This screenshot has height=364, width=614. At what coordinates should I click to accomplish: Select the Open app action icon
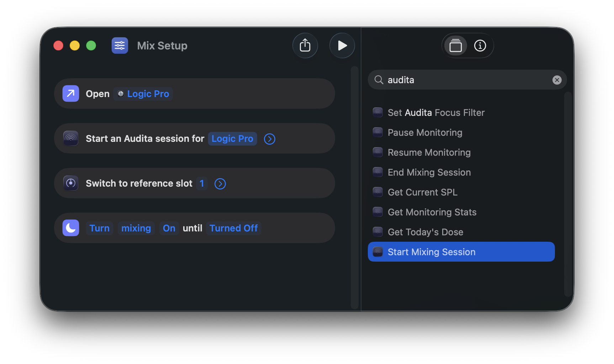point(71,93)
